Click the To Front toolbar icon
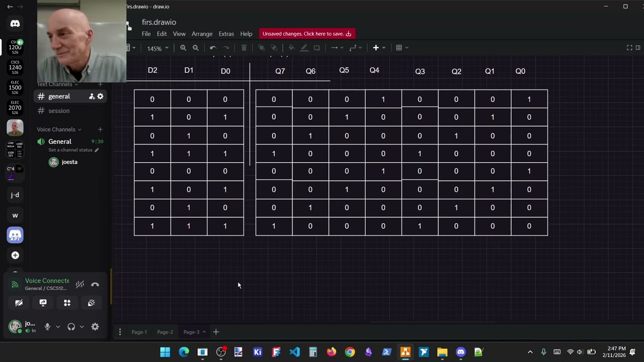 pos(261,48)
